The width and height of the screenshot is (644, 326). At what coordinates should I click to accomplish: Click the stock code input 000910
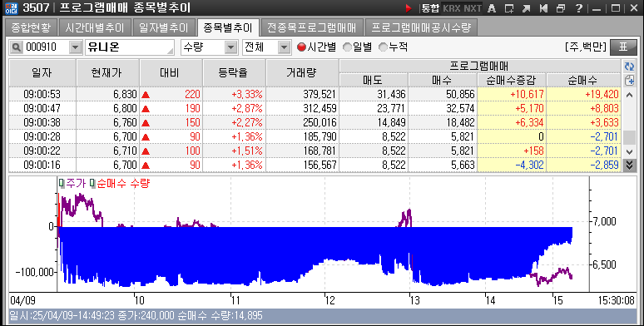click(46, 47)
